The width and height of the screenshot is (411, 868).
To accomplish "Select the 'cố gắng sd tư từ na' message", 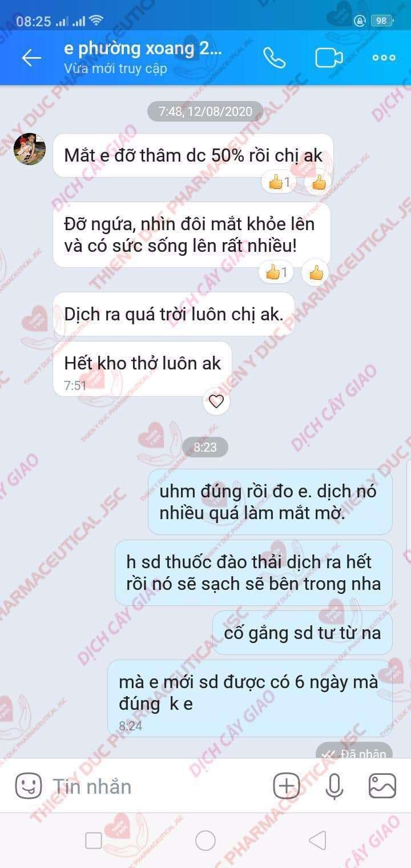I will pos(303,633).
